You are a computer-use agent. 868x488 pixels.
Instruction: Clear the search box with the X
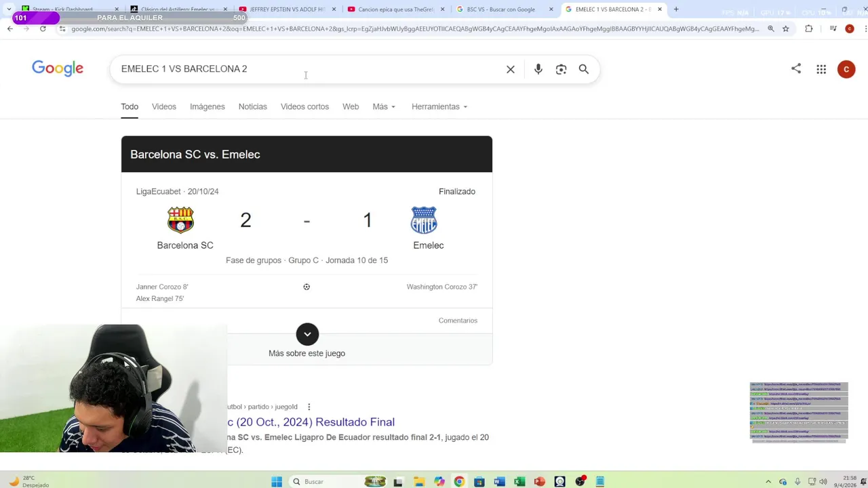coord(511,69)
